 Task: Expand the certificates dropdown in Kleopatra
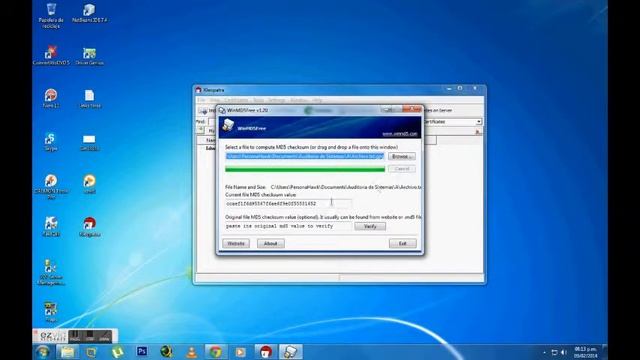click(479, 122)
